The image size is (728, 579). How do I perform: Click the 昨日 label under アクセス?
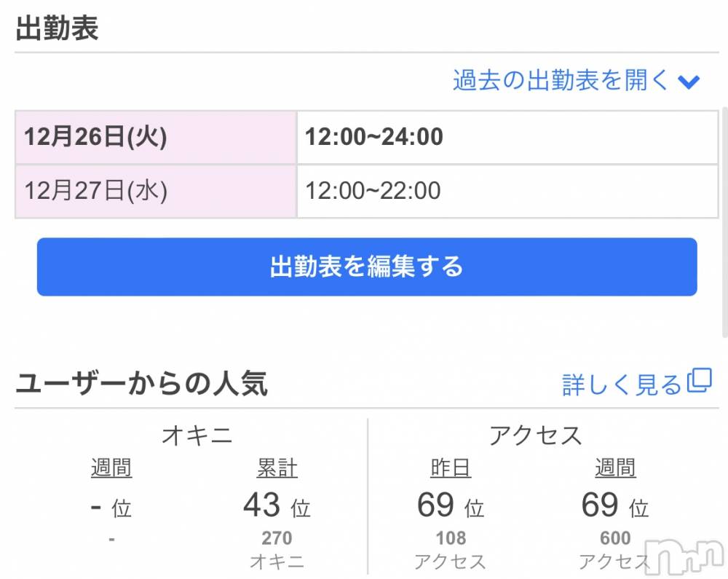[451, 468]
